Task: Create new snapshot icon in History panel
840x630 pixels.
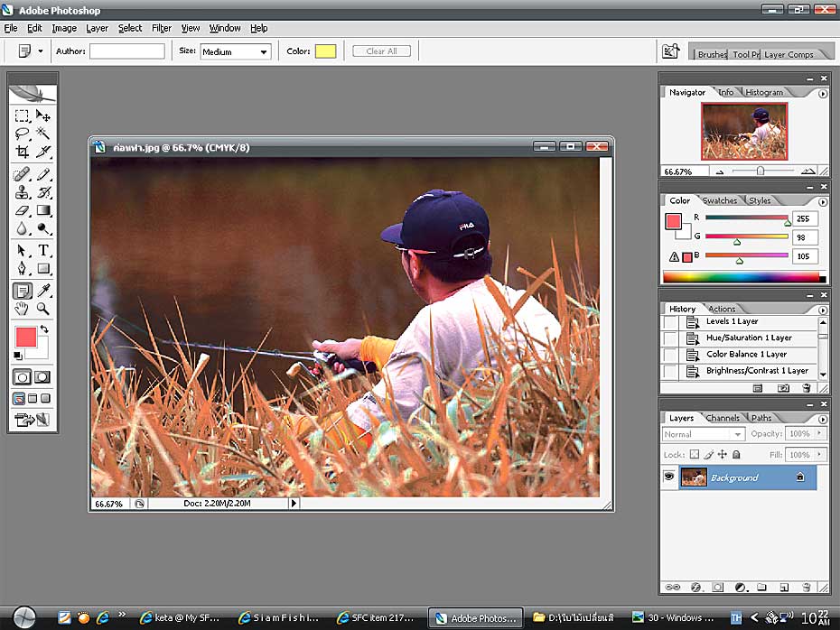Action: (783, 388)
